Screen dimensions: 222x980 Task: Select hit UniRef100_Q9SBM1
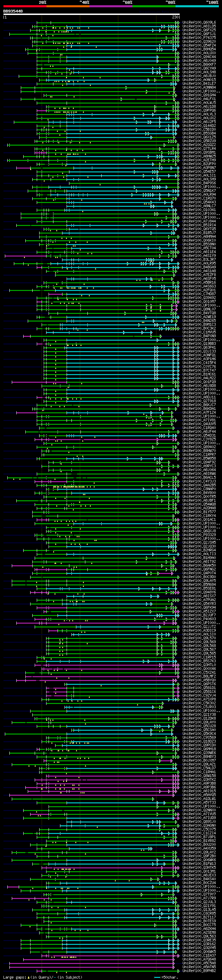click(x=199, y=152)
